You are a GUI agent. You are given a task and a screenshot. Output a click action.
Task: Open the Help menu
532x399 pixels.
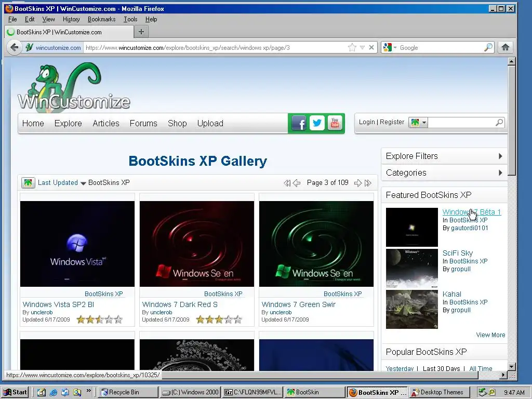click(x=151, y=19)
